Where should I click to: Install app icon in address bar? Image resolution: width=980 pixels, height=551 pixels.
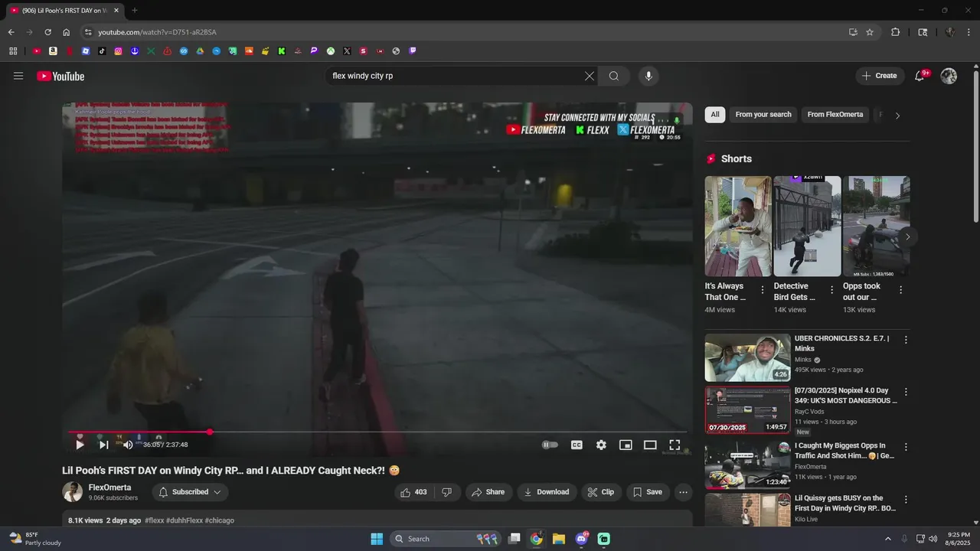853,32
